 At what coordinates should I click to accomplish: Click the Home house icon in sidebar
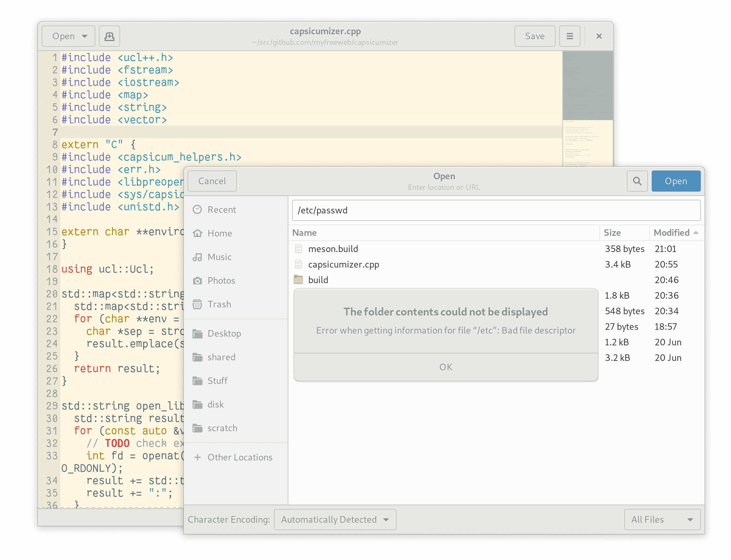click(x=197, y=233)
